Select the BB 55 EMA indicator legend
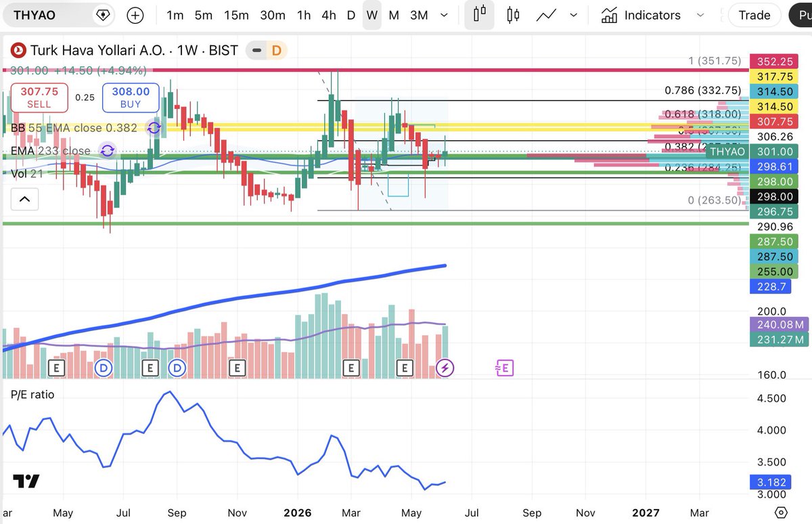This screenshot has width=812, height=524. [x=74, y=128]
